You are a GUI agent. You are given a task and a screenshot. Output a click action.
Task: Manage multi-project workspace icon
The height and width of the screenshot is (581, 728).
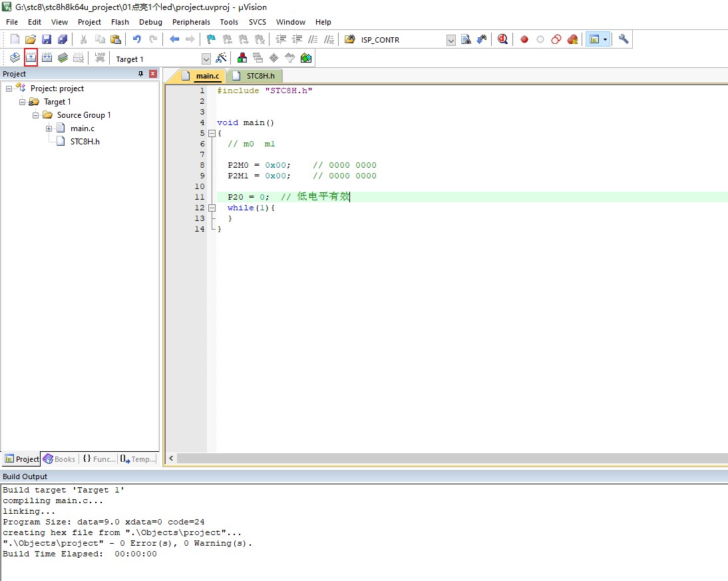(x=258, y=58)
